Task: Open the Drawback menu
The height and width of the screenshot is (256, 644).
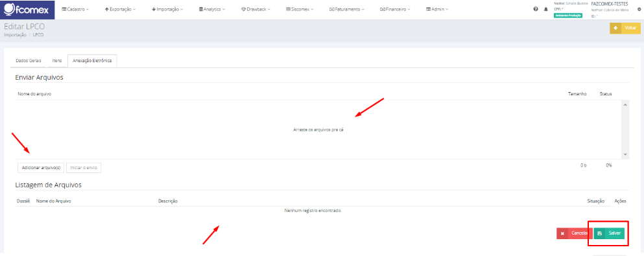Action: 256,9
